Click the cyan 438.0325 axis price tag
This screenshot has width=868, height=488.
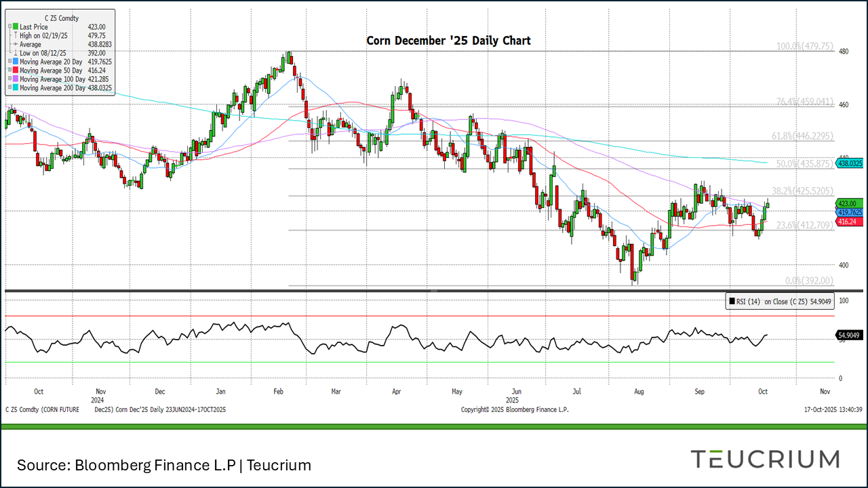tap(850, 163)
